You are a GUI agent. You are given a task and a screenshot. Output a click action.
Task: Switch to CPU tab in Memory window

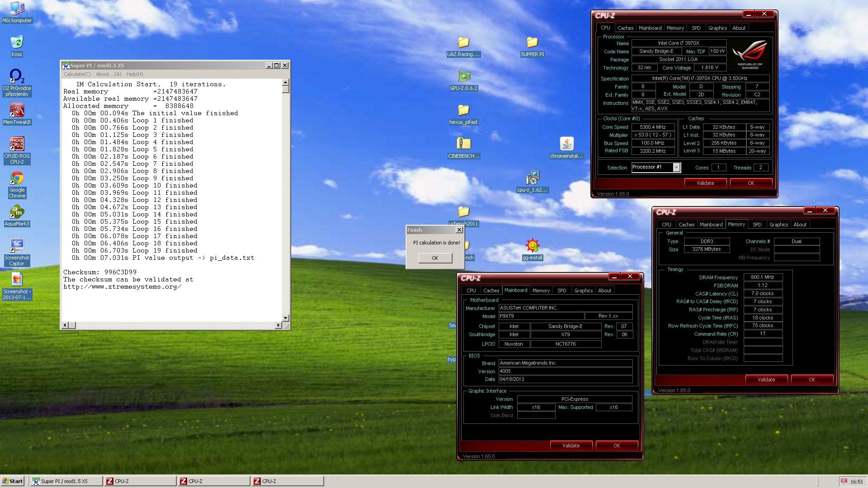(x=666, y=225)
